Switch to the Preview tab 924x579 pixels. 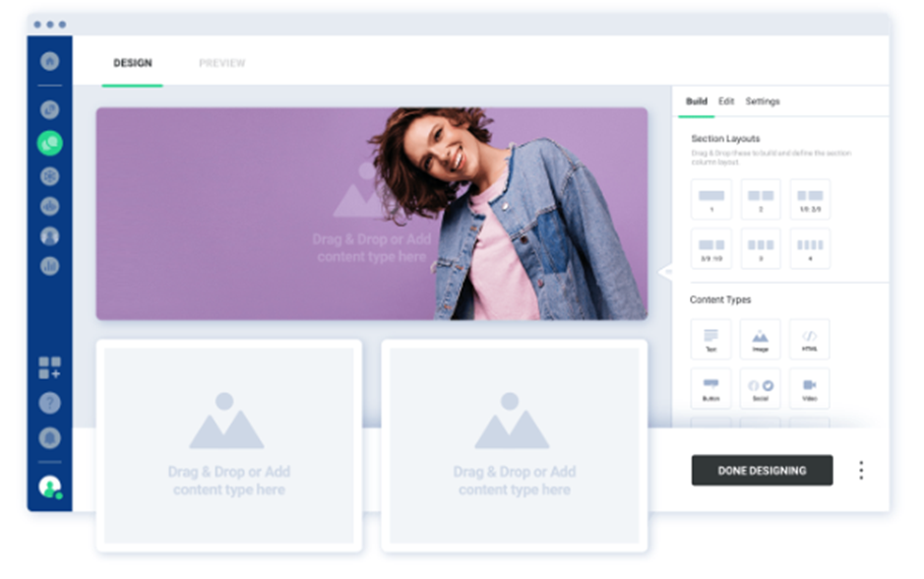click(223, 62)
